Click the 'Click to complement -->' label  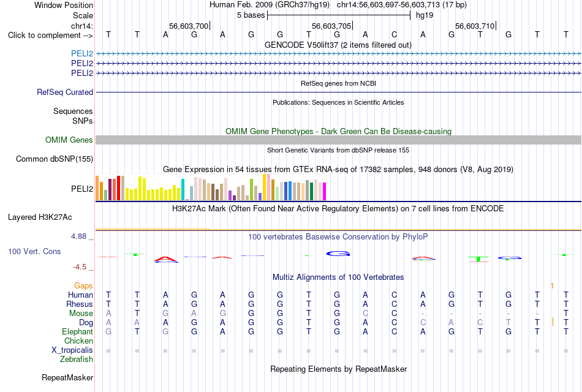(x=50, y=36)
